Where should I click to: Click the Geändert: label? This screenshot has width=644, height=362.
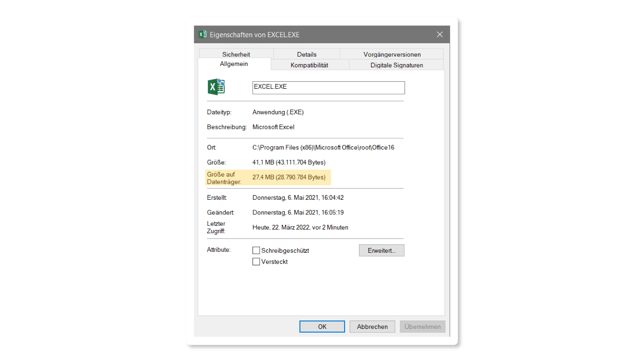(220, 213)
